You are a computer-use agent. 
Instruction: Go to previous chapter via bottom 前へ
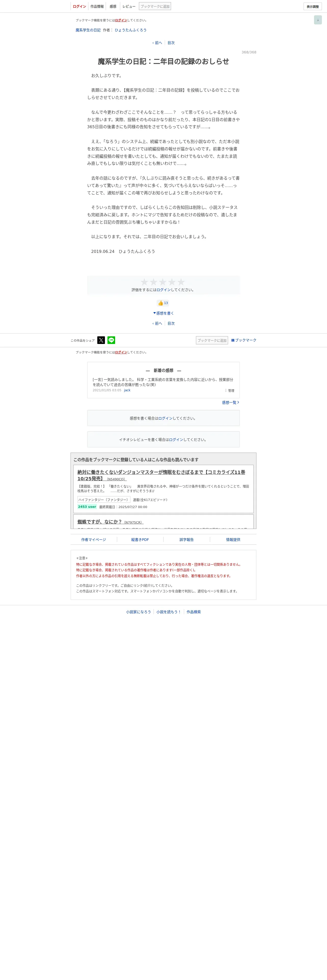pyautogui.click(x=157, y=323)
